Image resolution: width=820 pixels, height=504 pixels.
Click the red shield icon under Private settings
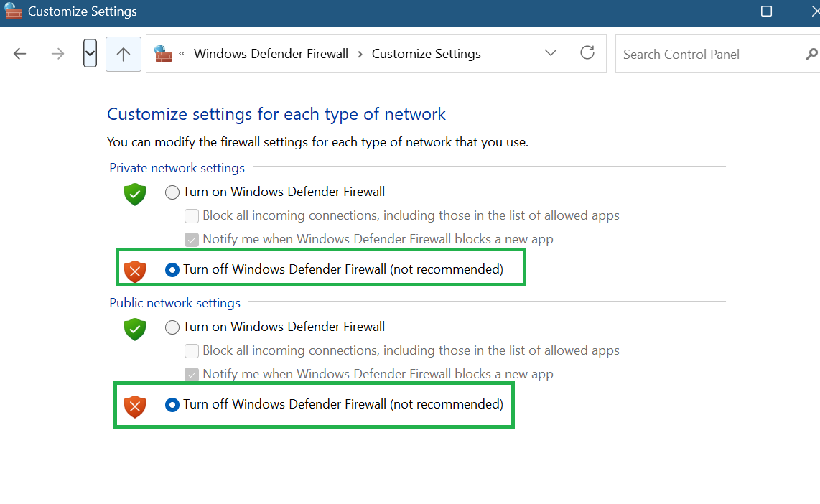click(x=135, y=271)
